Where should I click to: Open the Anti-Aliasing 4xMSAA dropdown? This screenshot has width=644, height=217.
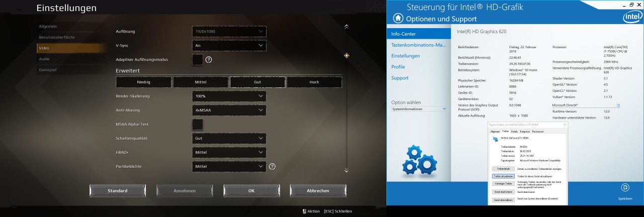click(229, 110)
